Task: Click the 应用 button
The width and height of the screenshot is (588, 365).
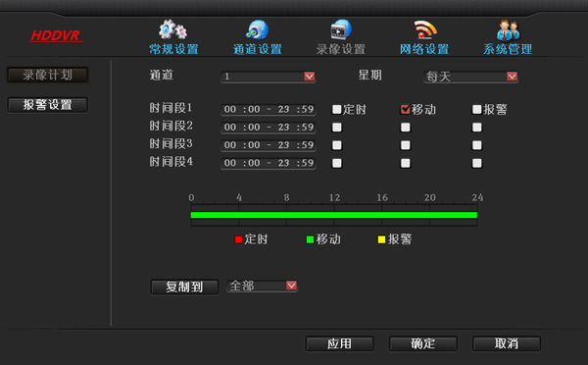Action: point(340,343)
